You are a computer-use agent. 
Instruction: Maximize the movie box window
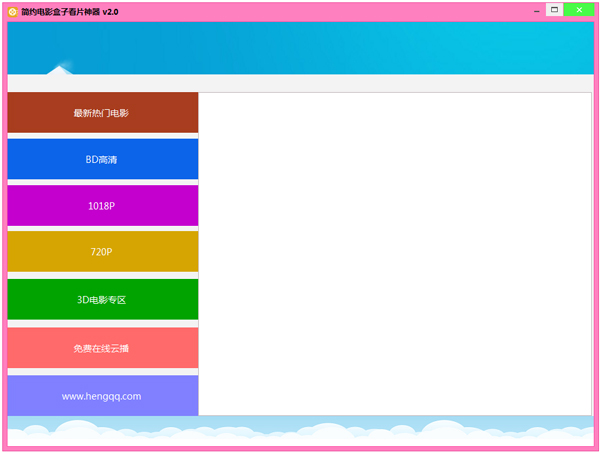coord(553,10)
